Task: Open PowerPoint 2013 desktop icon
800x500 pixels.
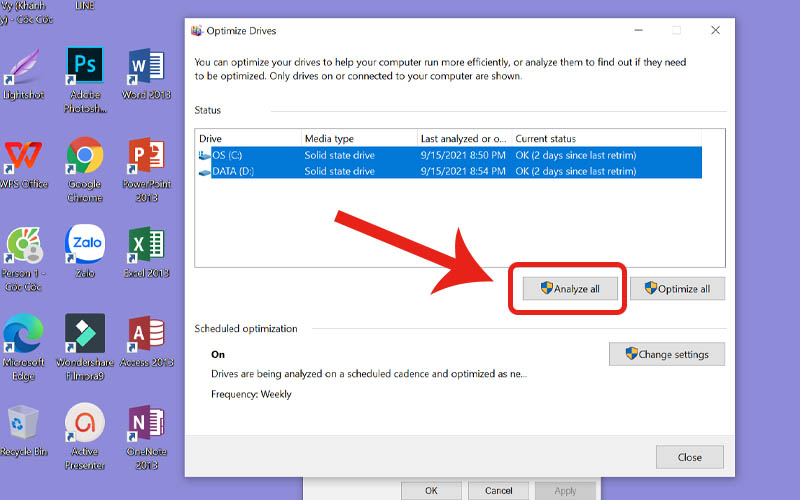Action: point(146,157)
